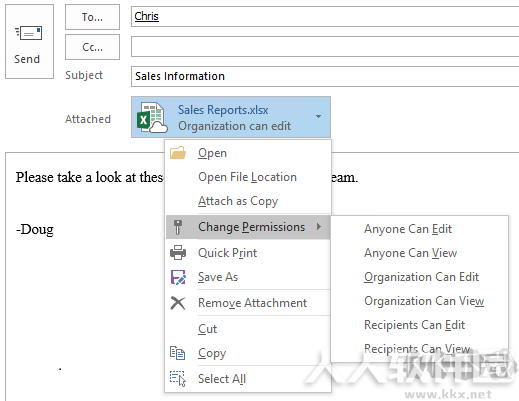Click the Select All selection icon

[x=178, y=379]
